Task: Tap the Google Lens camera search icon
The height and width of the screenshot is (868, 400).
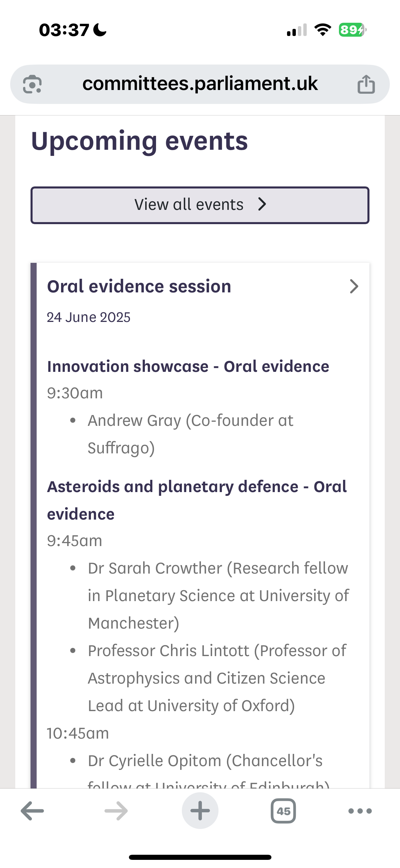Action: pos(32,84)
